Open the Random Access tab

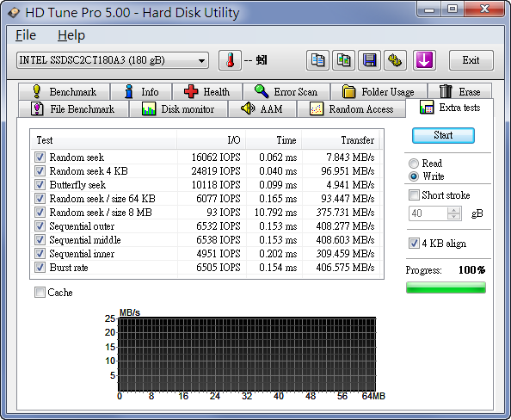(x=351, y=109)
